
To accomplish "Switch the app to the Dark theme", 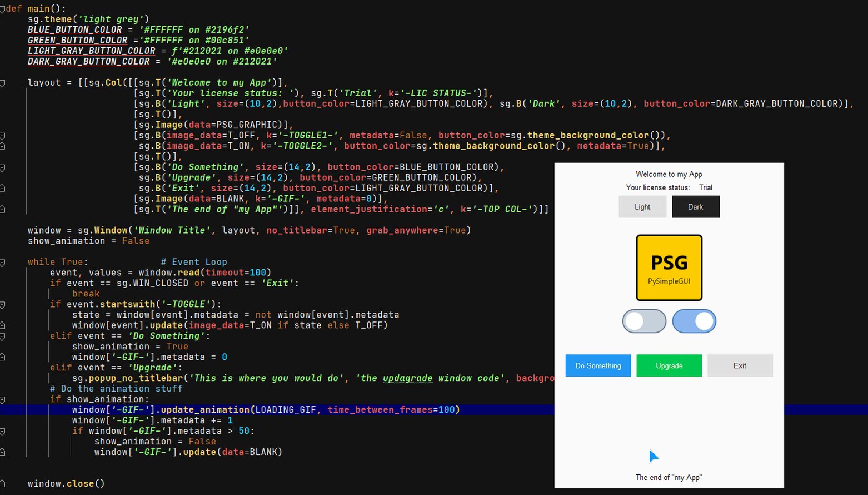I will tap(696, 206).
